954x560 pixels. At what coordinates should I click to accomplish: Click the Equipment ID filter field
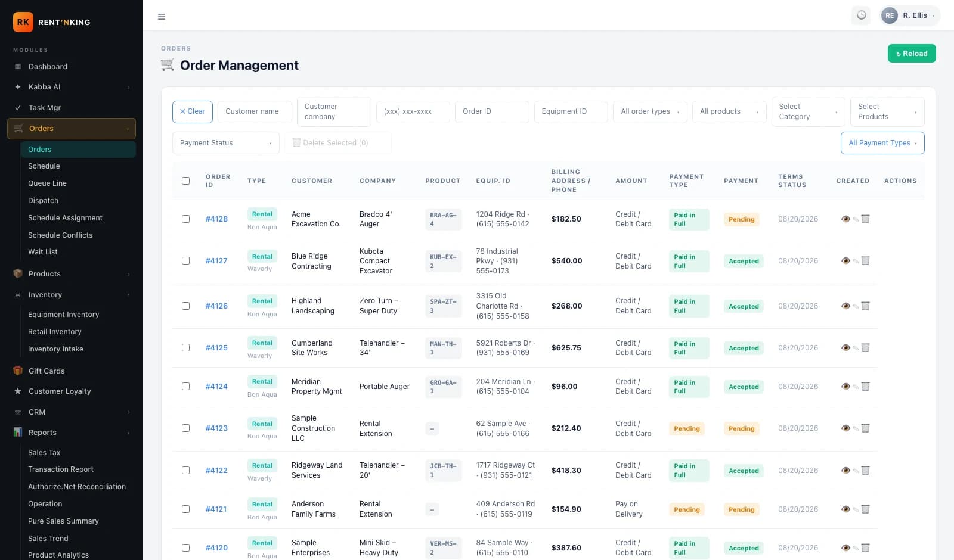571,111
